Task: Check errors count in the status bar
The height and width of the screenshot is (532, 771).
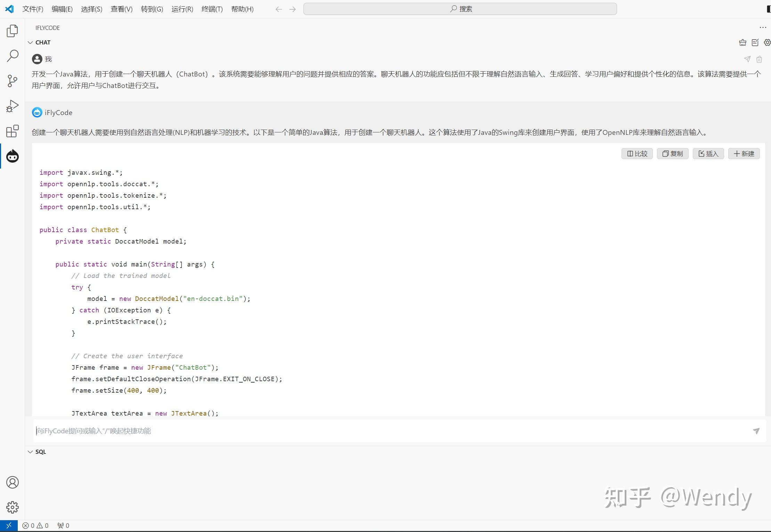Action: [x=29, y=525]
